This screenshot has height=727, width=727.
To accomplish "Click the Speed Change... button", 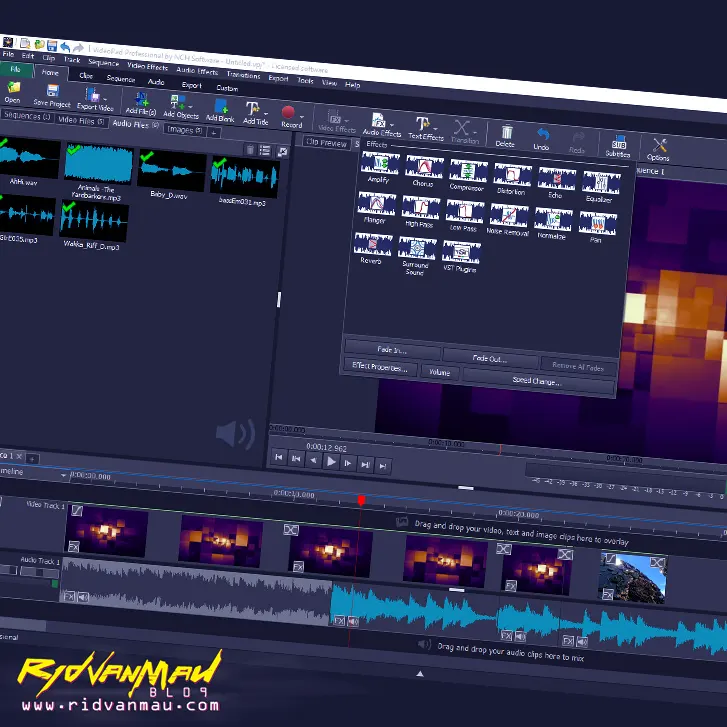I will (x=537, y=381).
